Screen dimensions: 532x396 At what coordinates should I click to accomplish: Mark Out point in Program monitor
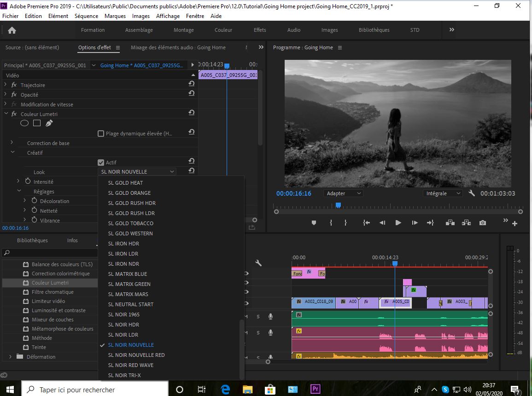[x=346, y=223]
